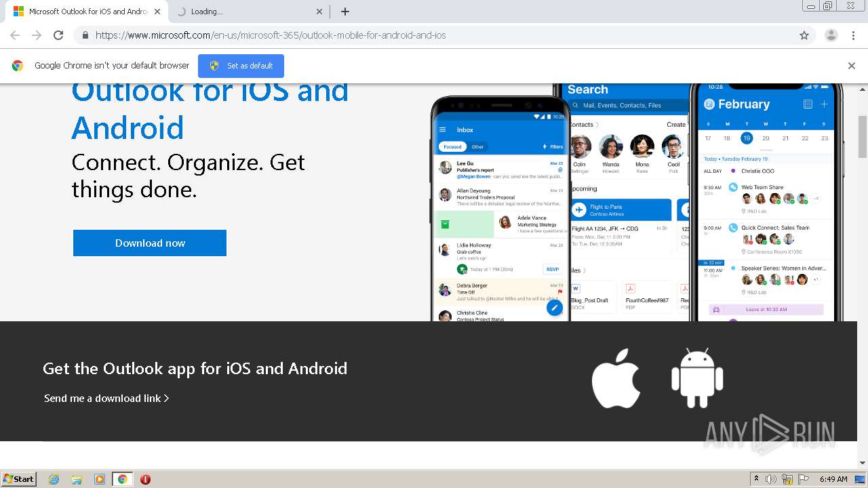Set Chrome as default browser
Screen dimensions: 868x488
[241, 66]
